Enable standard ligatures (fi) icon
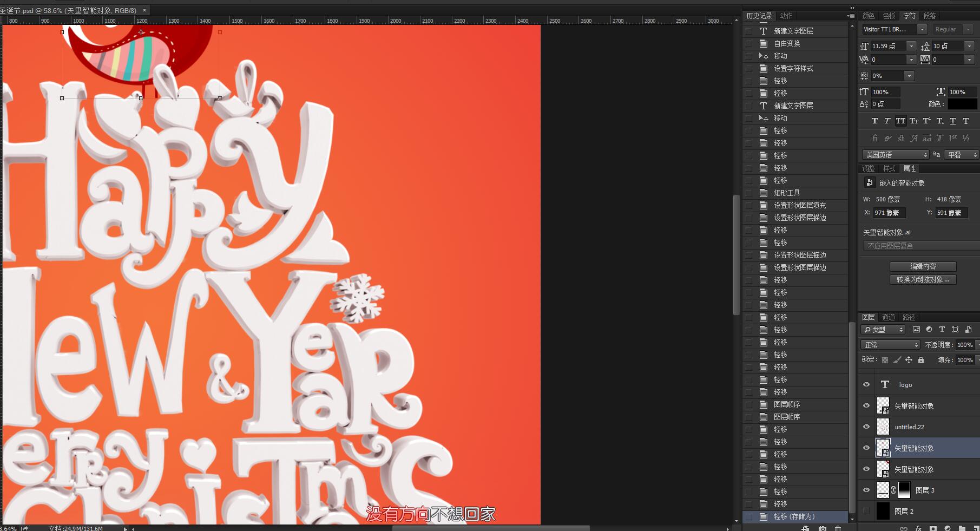The image size is (980, 531). pos(875,138)
